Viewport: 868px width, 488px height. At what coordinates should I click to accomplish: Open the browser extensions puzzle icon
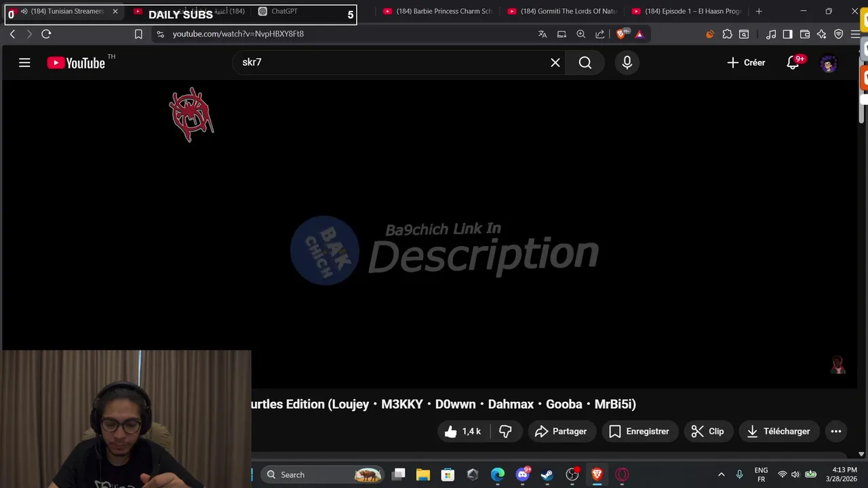pyautogui.click(x=728, y=34)
